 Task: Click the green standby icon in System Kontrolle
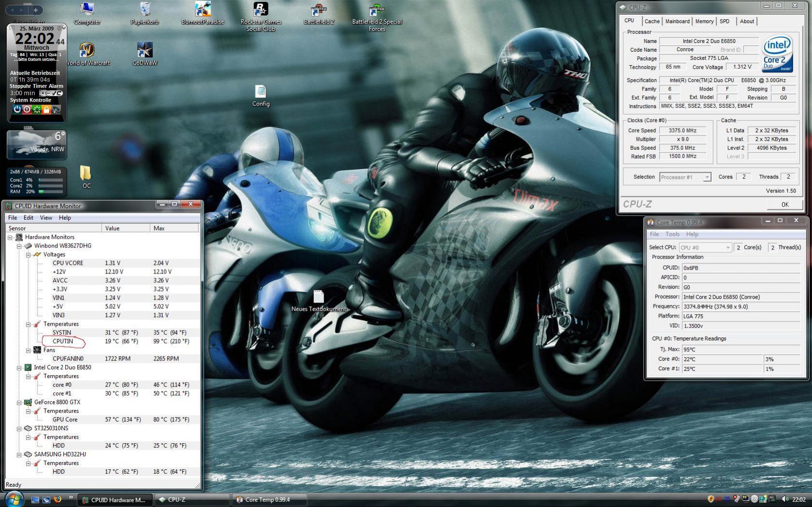[37, 109]
